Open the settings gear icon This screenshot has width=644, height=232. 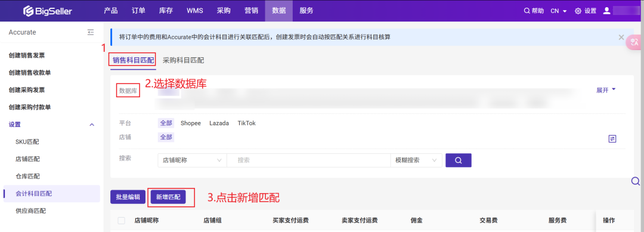578,11
